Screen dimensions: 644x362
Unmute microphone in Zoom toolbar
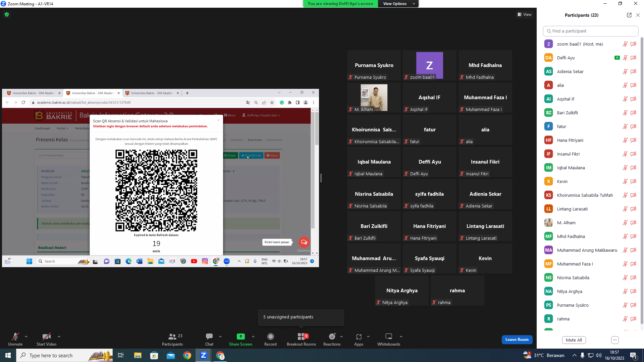coord(15,339)
